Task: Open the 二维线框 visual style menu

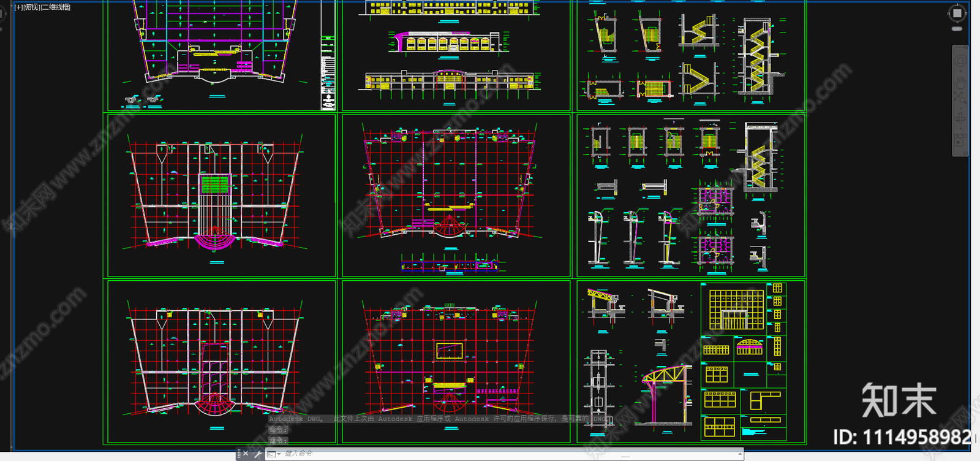Action: pos(55,7)
